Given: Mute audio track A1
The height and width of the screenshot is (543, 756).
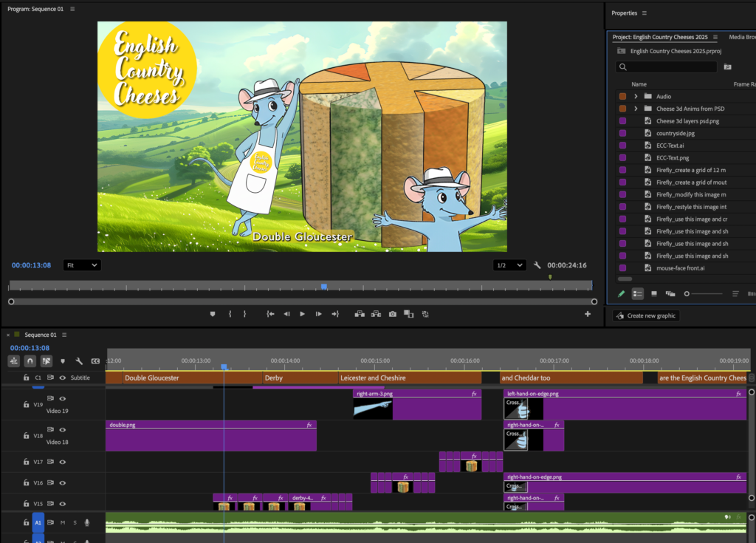Looking at the screenshot, I should [x=63, y=523].
